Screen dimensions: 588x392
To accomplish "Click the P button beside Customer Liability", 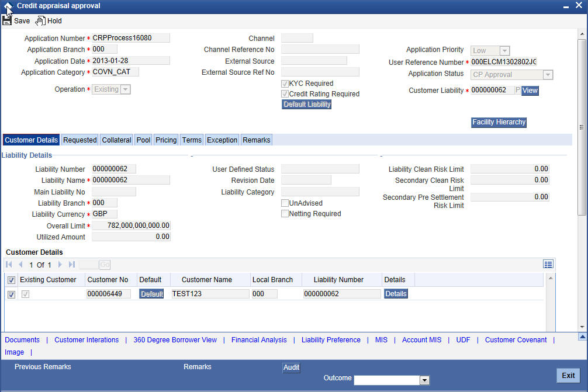I will click(517, 91).
